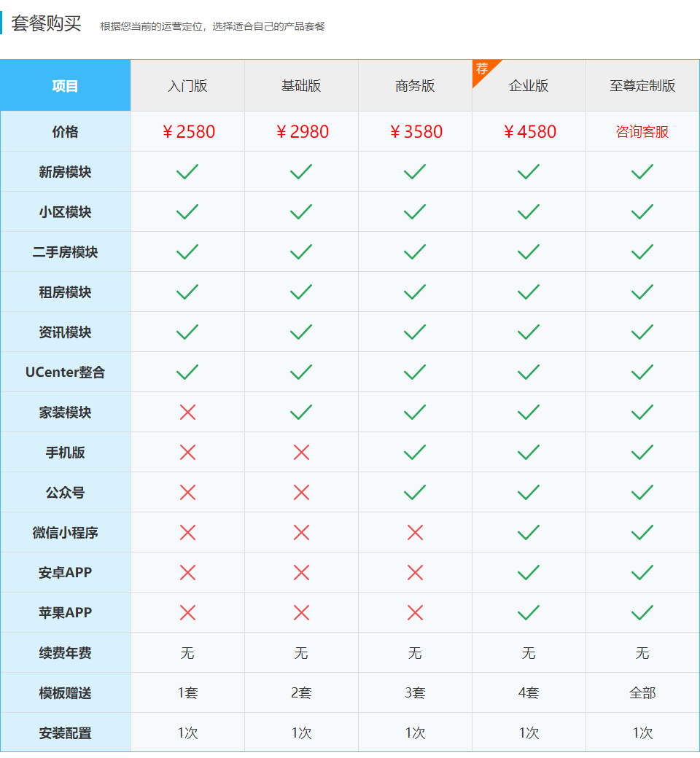Click green checkmark for 苹果APP in 至尊定制版
Image resolution: width=700 pixels, height=758 pixels.
tap(642, 613)
